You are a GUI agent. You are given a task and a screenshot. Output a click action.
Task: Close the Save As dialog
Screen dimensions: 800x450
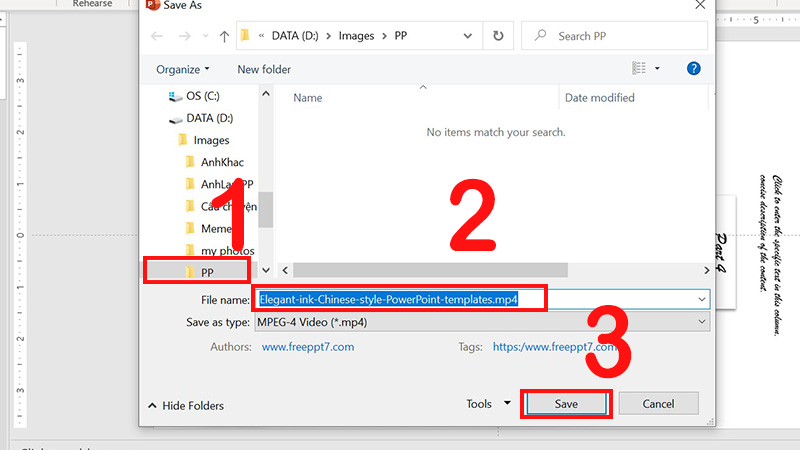click(x=700, y=5)
